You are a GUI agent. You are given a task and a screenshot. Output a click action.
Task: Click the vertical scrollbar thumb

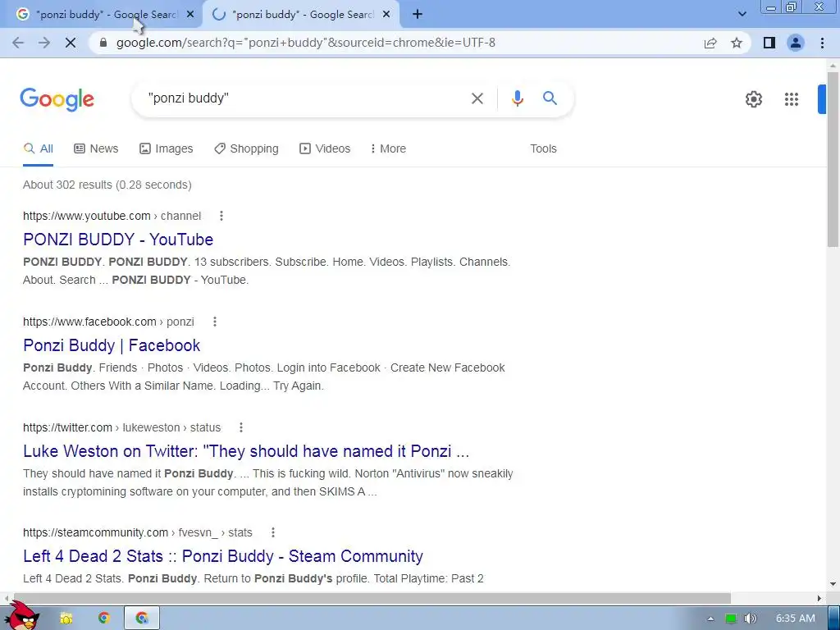[x=833, y=161]
